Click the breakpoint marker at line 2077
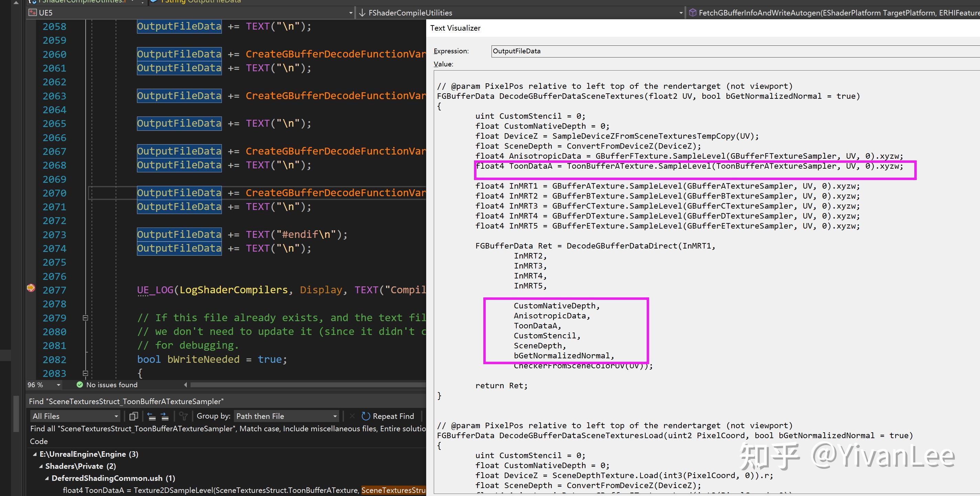This screenshot has width=980, height=496. (31, 288)
